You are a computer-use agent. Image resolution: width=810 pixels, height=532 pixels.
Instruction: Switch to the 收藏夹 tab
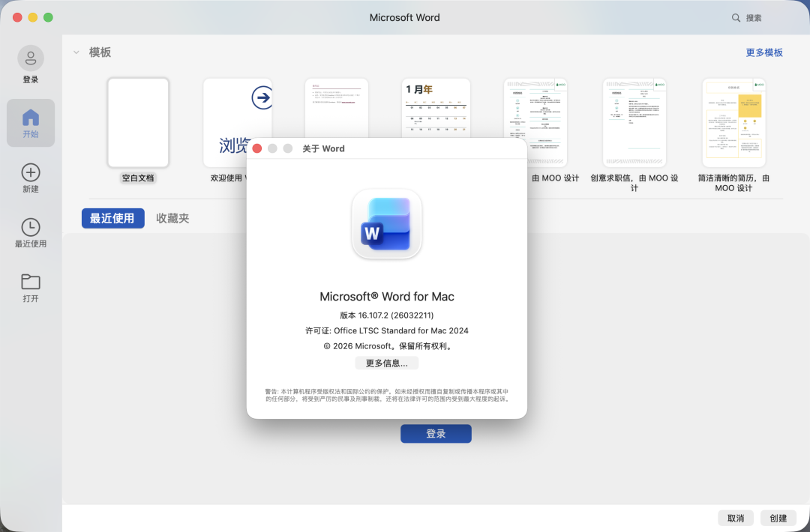pos(172,218)
